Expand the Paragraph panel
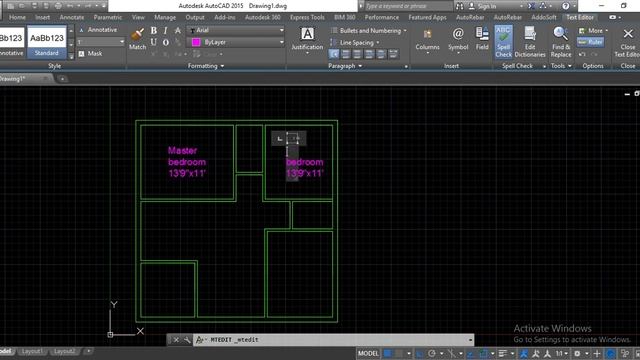 (345, 66)
